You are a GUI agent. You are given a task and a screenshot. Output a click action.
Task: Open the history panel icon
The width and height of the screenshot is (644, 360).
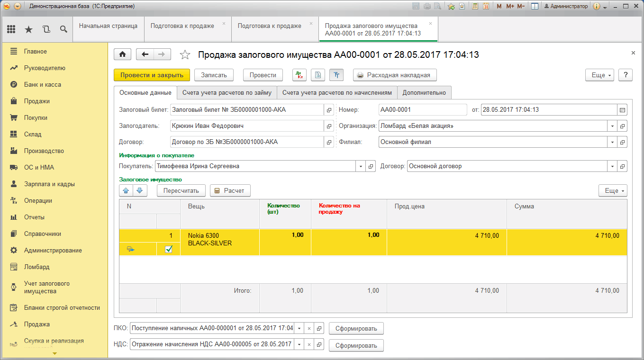[46, 29]
